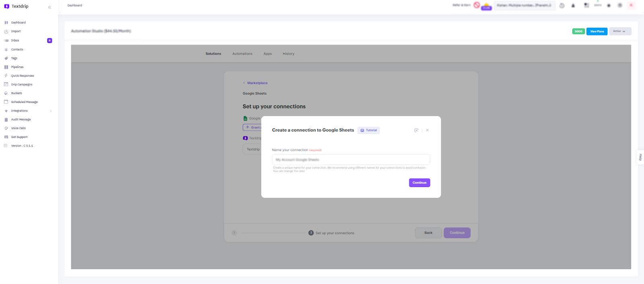Open Drip Campaigns in the sidebar
The image size is (644, 284).
[x=22, y=84]
